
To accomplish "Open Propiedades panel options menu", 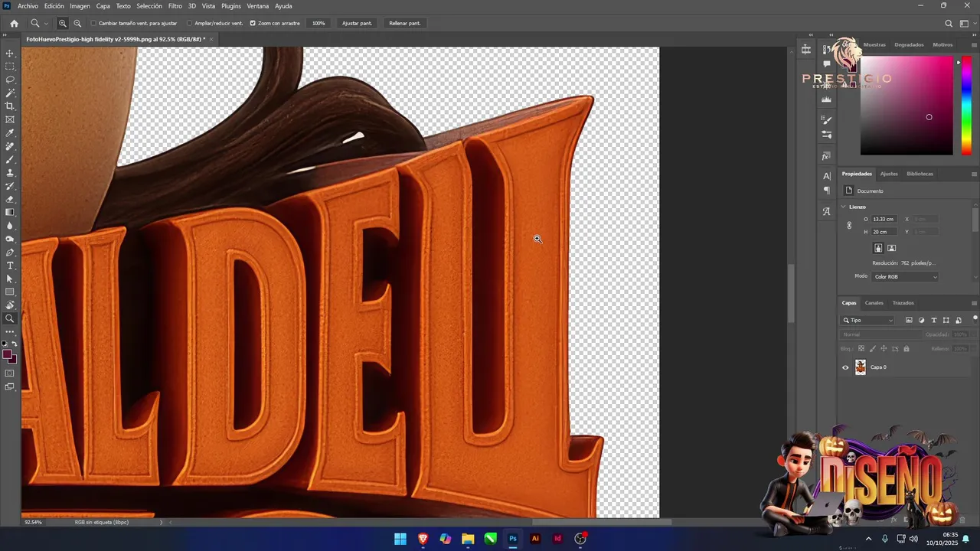I will tap(974, 174).
